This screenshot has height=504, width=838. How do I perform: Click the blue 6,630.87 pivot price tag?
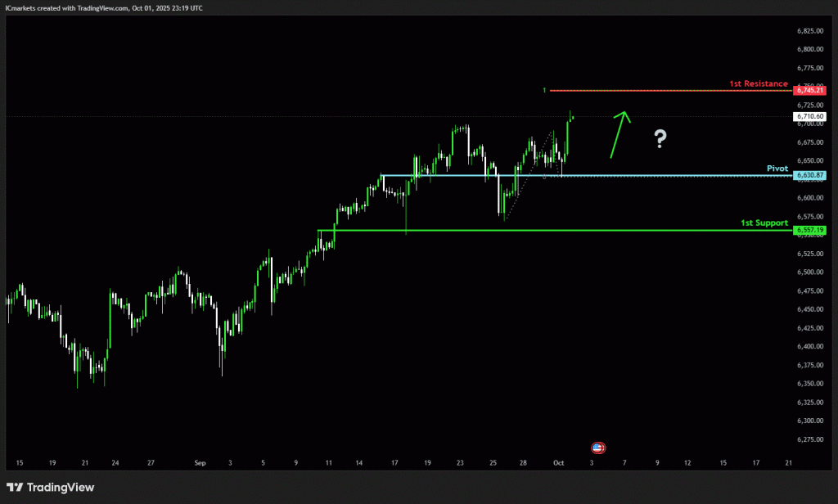coord(809,176)
